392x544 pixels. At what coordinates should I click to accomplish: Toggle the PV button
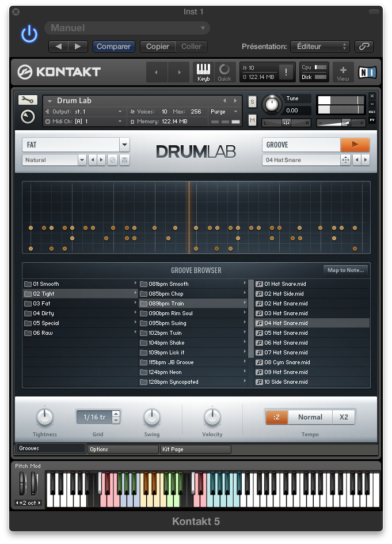[372, 120]
